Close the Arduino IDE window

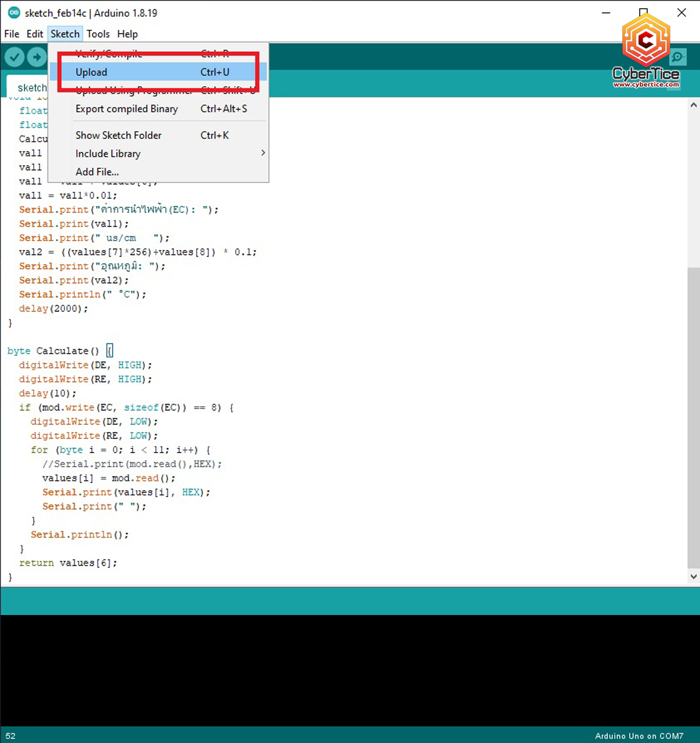point(681,13)
